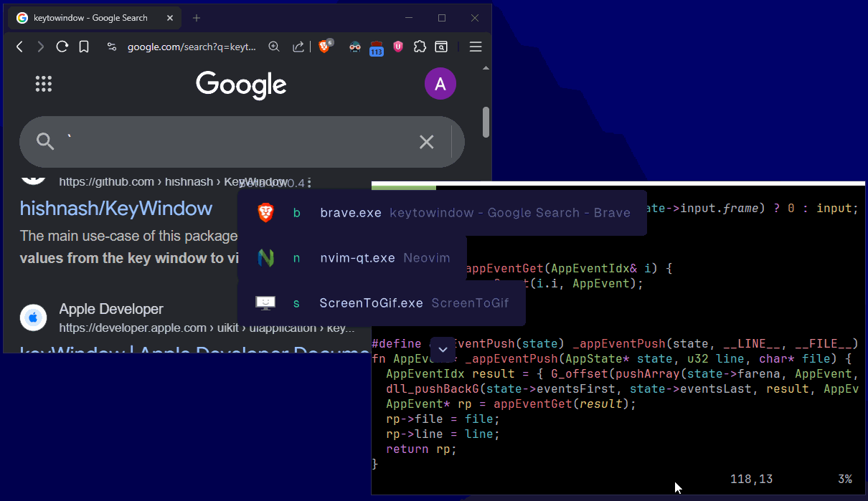868x501 pixels.
Task: Open the sidebar search panel icon
Action: point(442,47)
